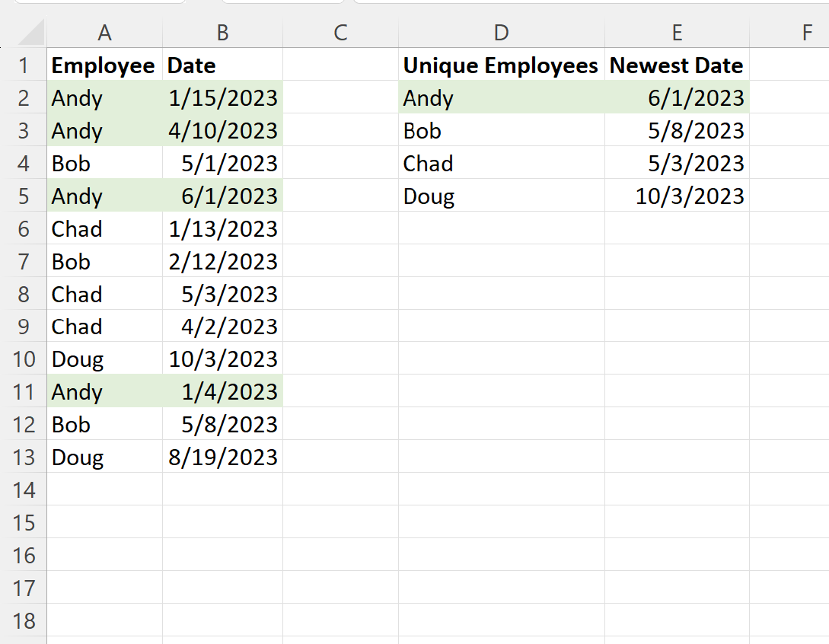Select Newest Date cell showing 5/3/2023
This screenshot has width=829, height=644.
677,164
